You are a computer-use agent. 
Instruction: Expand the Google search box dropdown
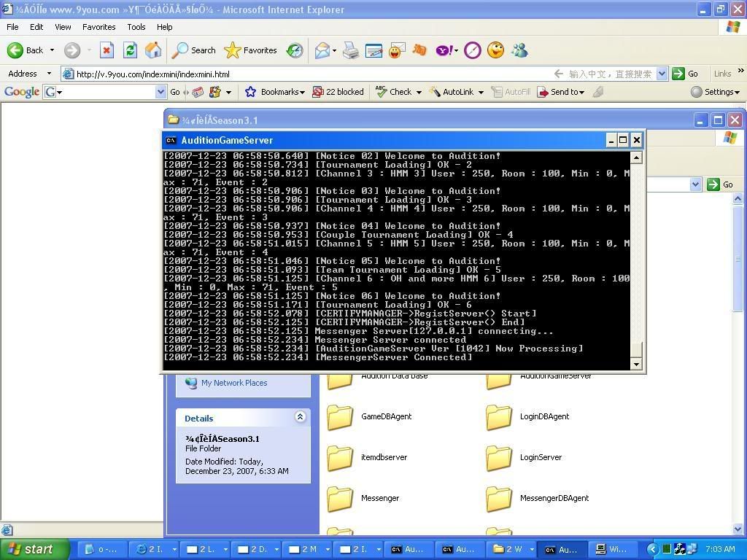[x=160, y=92]
